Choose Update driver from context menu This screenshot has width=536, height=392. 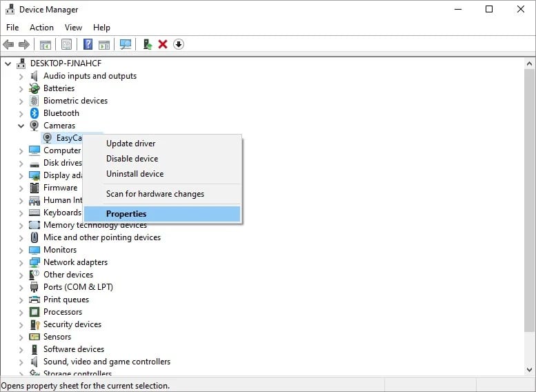[162, 144]
